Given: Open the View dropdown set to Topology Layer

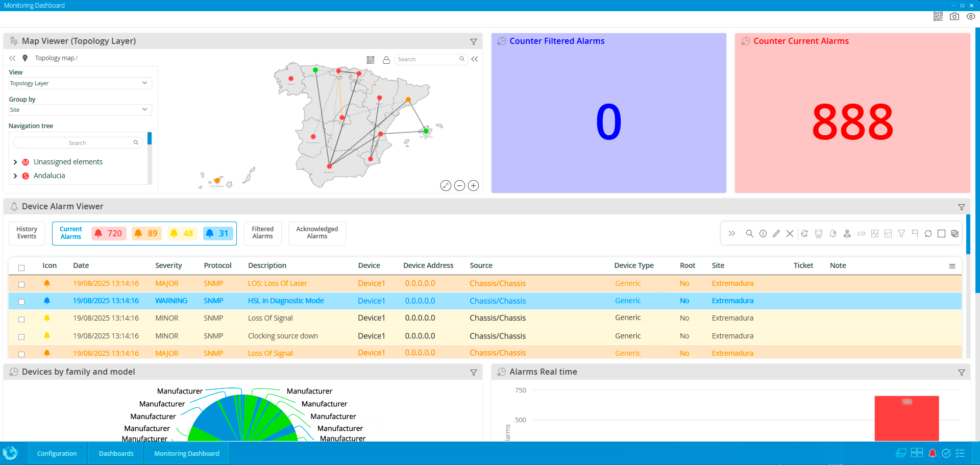Looking at the screenshot, I should 80,83.
